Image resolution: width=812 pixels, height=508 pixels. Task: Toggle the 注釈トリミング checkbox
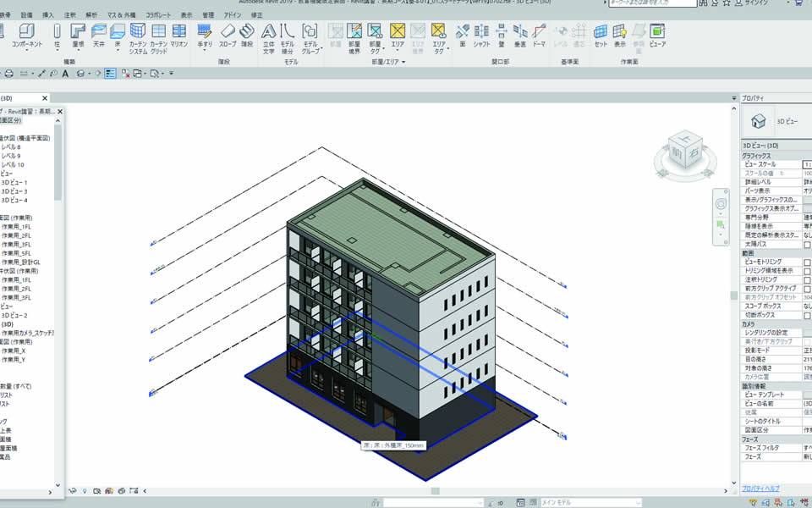tap(807, 280)
